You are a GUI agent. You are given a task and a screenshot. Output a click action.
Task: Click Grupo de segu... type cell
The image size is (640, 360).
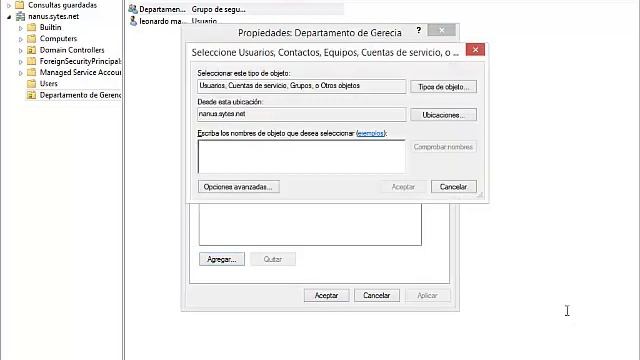(219, 9)
